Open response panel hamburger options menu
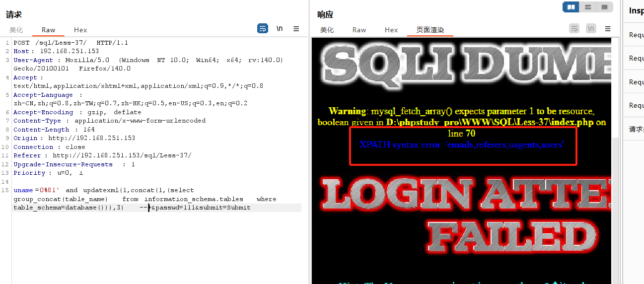The height and width of the screenshot is (284, 644). click(608, 29)
